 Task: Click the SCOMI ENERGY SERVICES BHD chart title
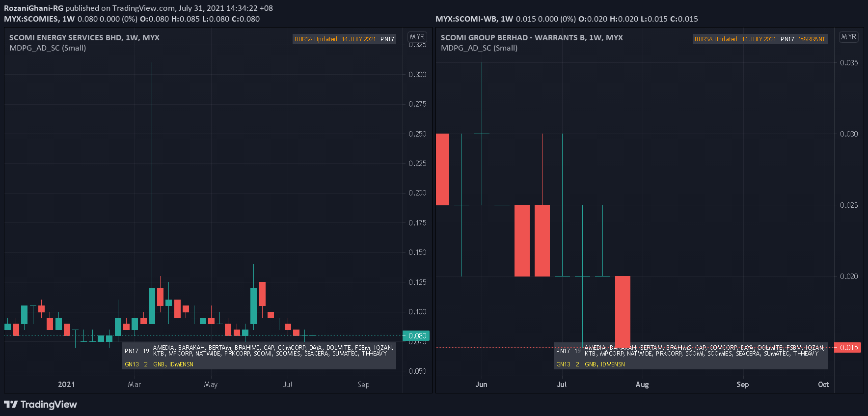pyautogui.click(x=84, y=37)
